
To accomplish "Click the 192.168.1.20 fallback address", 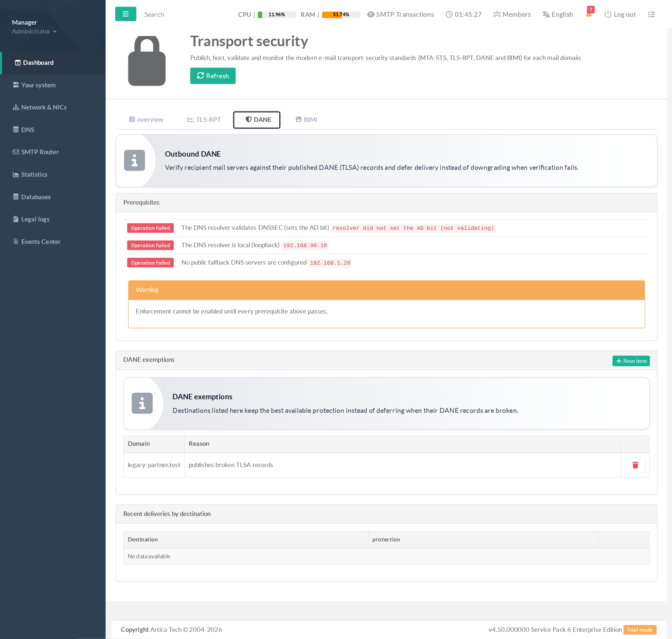I will click(330, 263).
